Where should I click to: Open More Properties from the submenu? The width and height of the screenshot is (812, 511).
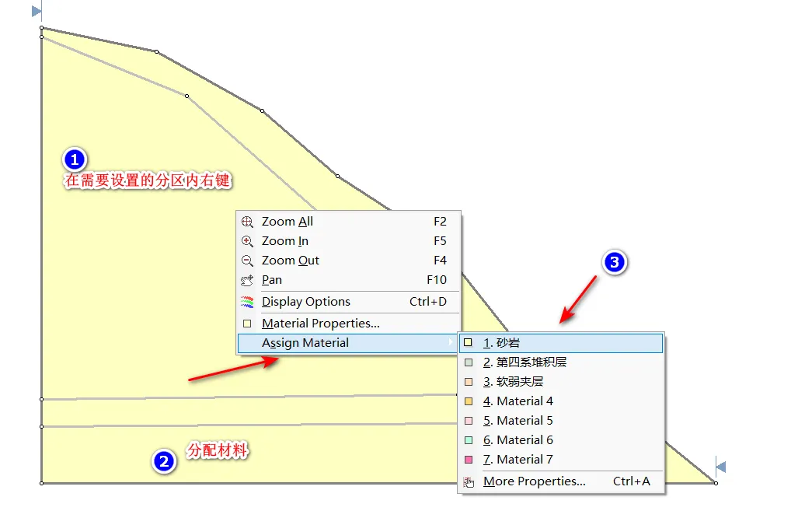(534, 481)
